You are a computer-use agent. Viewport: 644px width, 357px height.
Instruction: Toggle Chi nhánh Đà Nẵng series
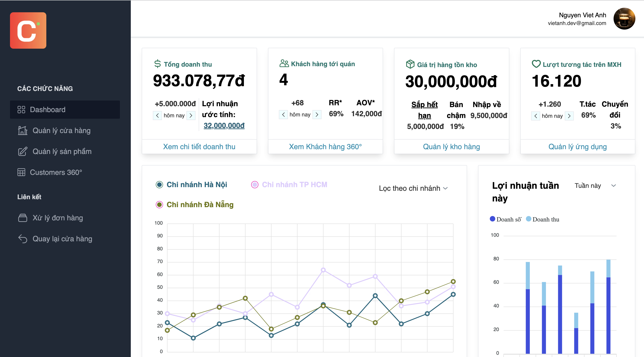195,205
